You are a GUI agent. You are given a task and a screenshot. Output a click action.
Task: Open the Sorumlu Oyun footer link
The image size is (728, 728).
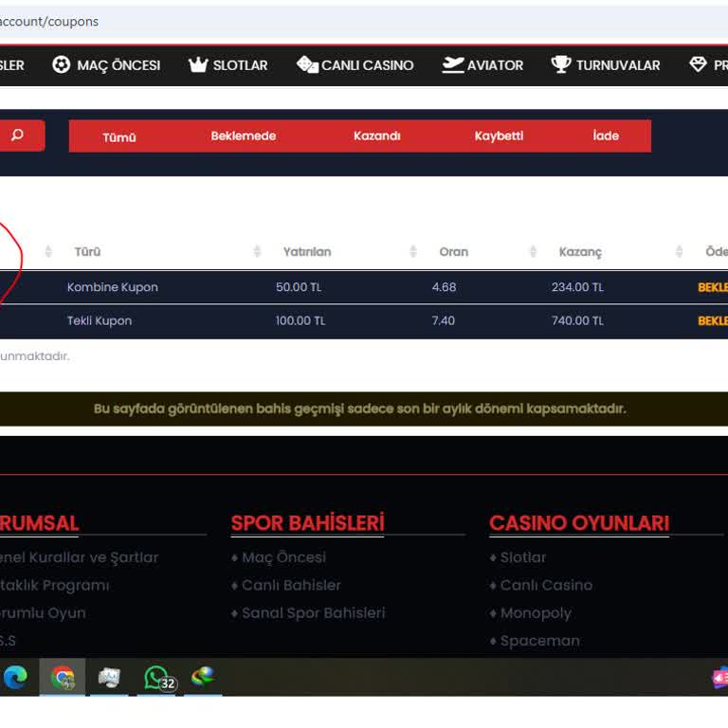point(43,613)
